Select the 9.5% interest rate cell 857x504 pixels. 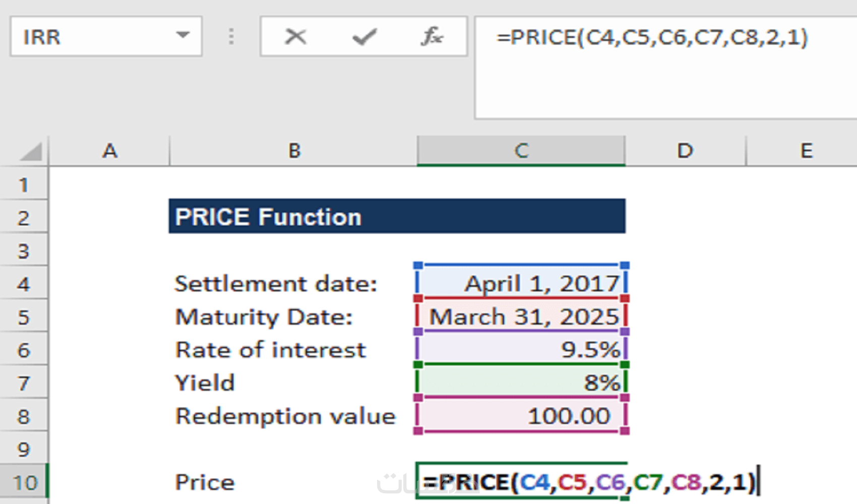pyautogui.click(x=521, y=349)
